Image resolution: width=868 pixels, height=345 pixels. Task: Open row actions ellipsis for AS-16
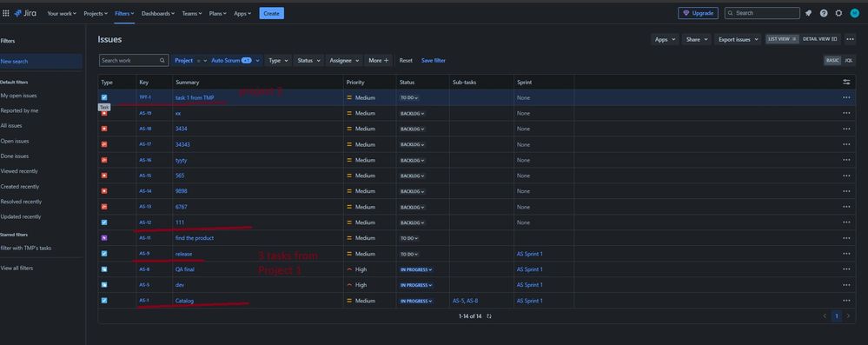point(846,160)
